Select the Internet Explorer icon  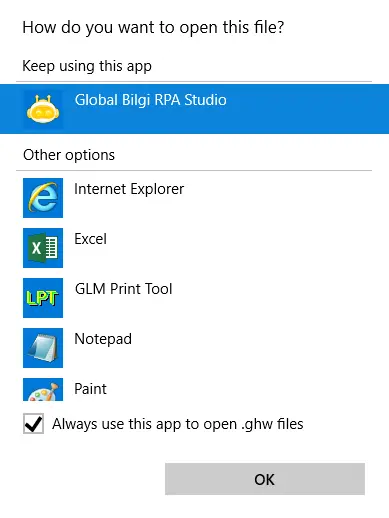(x=43, y=198)
